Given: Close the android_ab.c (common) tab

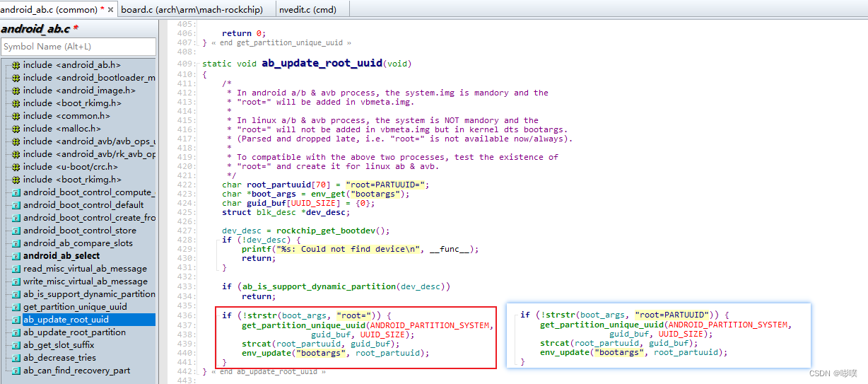Looking at the screenshot, I should pos(110,9).
